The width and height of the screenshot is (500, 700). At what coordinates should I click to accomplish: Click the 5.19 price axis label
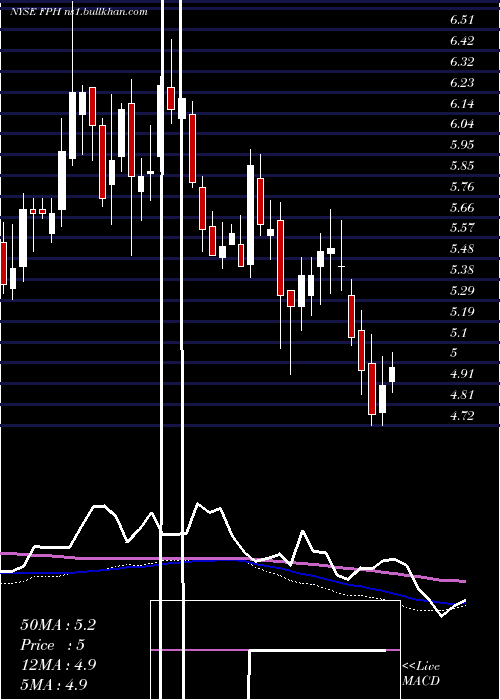pos(462,312)
